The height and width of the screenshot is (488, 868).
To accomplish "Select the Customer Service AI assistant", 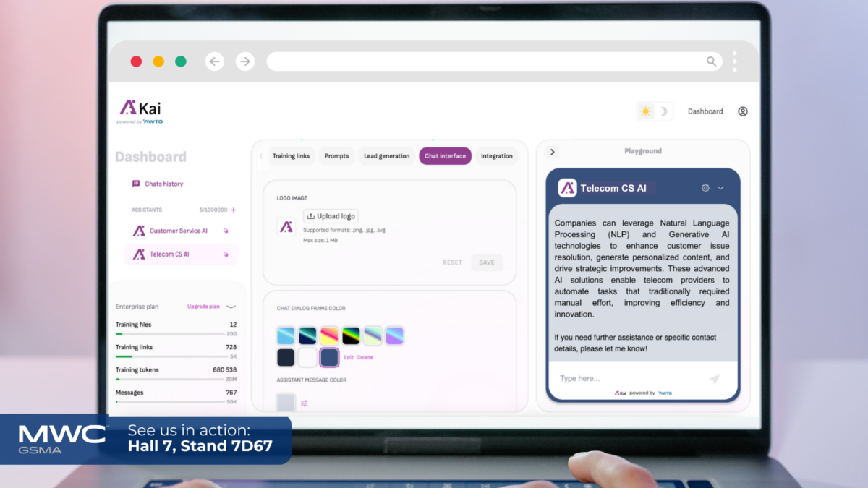I will coord(171,231).
